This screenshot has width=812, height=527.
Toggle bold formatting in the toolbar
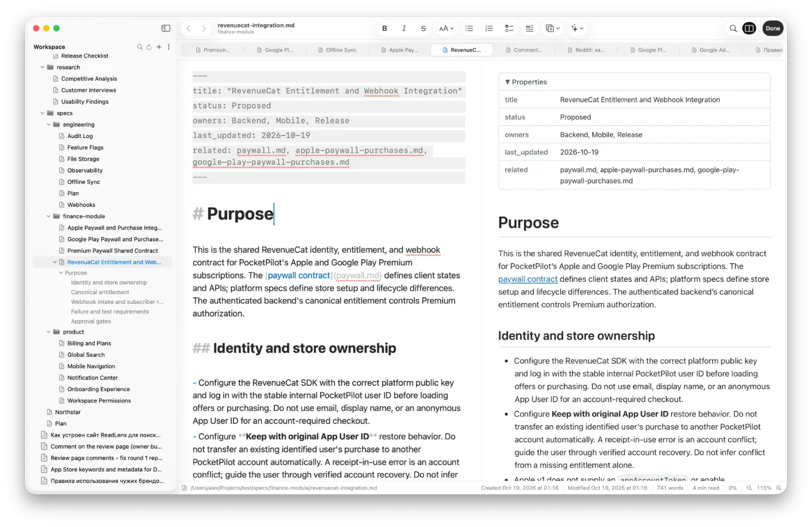pos(384,28)
